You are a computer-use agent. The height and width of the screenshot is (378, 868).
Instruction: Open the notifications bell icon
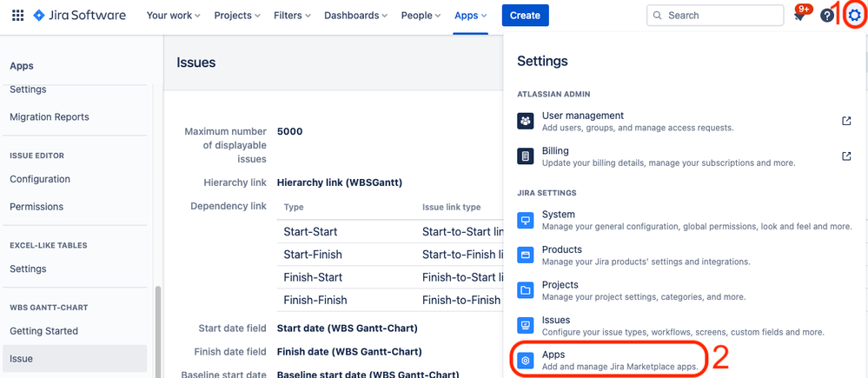799,17
